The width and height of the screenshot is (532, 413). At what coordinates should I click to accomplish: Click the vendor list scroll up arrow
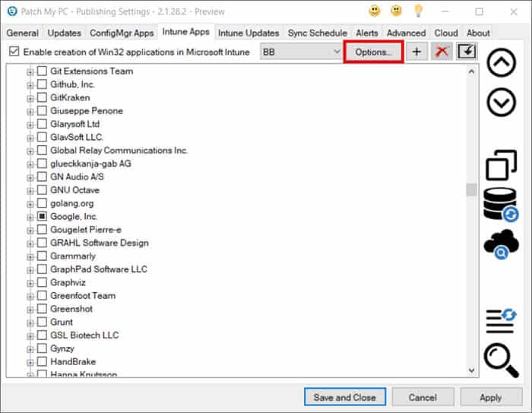pos(471,71)
